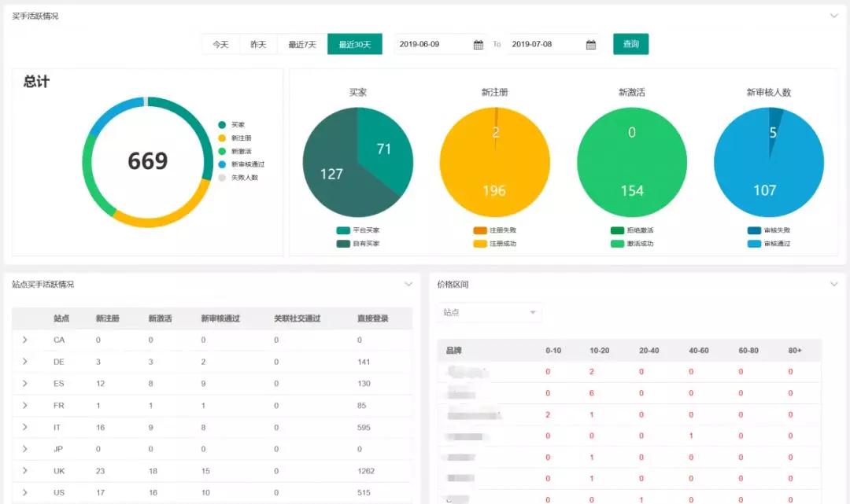The image size is (850, 504).
Task: Click the 595 value in the IT row
Action: click(x=364, y=427)
